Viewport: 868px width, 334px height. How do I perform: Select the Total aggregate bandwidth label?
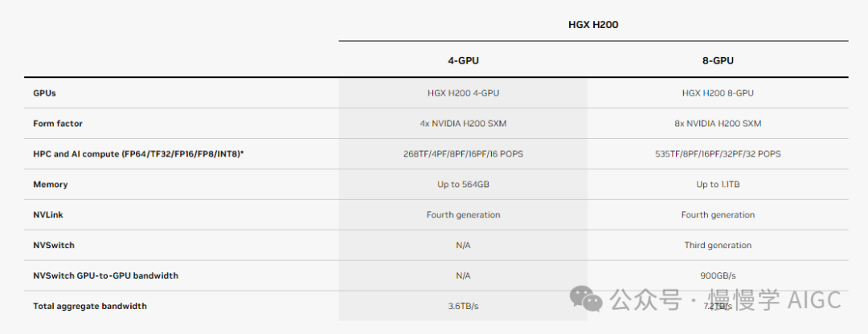tap(90, 307)
